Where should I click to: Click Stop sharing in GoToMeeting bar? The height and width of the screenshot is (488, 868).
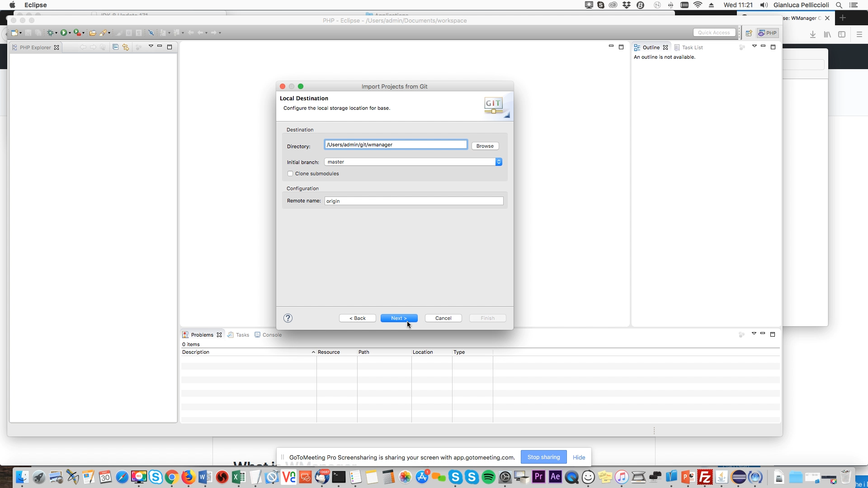coord(543,457)
